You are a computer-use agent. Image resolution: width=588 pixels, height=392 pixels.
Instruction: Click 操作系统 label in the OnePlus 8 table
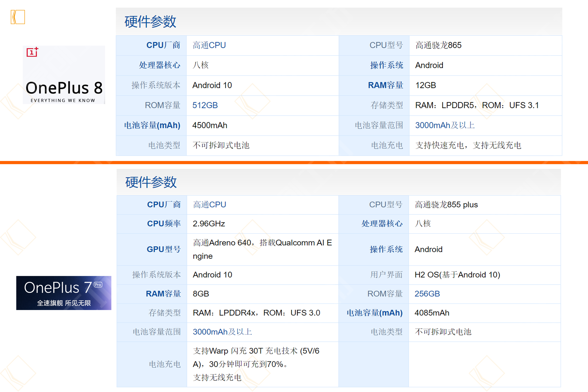tap(387, 65)
